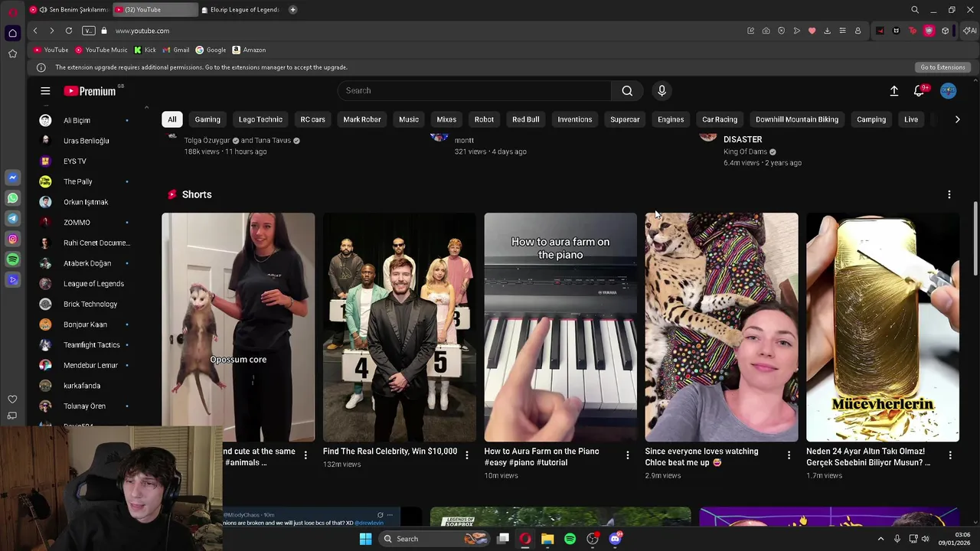980x551 pixels.
Task: Open the upload/create video icon
Action: coord(893,91)
